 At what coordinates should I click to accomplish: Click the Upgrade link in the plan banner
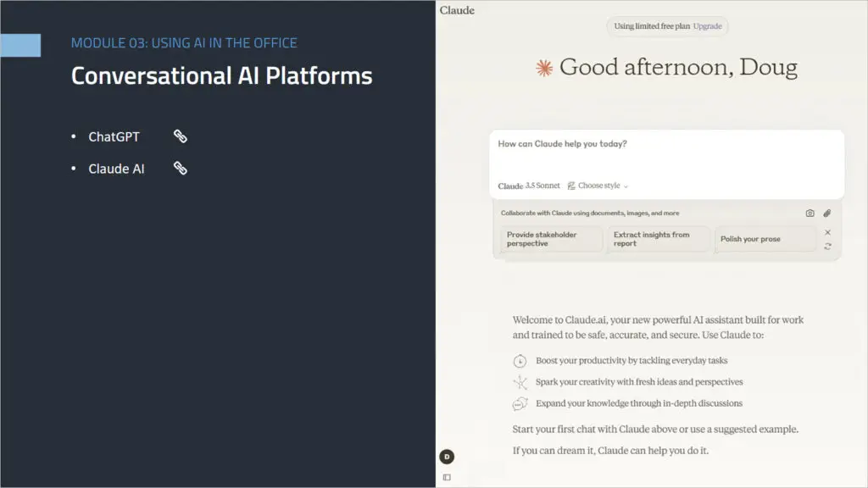pos(708,26)
